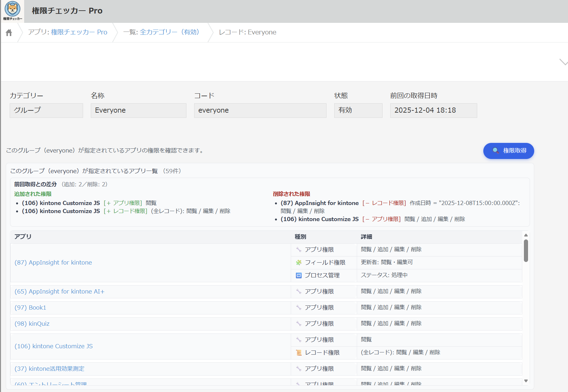The width and height of the screenshot is (568, 392).
Task: Click the wrench icon in the kinQuiz row
Action: pos(299,324)
